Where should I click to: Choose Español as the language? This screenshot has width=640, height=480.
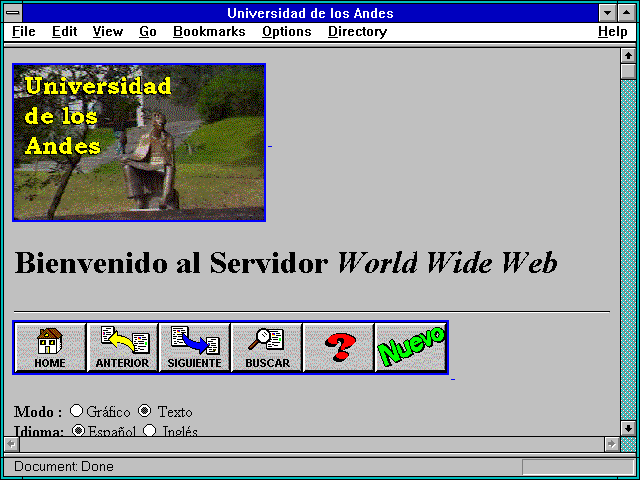tap(78, 430)
